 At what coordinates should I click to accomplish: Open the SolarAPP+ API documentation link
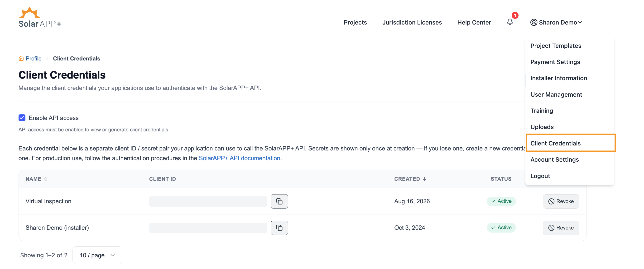(239, 158)
